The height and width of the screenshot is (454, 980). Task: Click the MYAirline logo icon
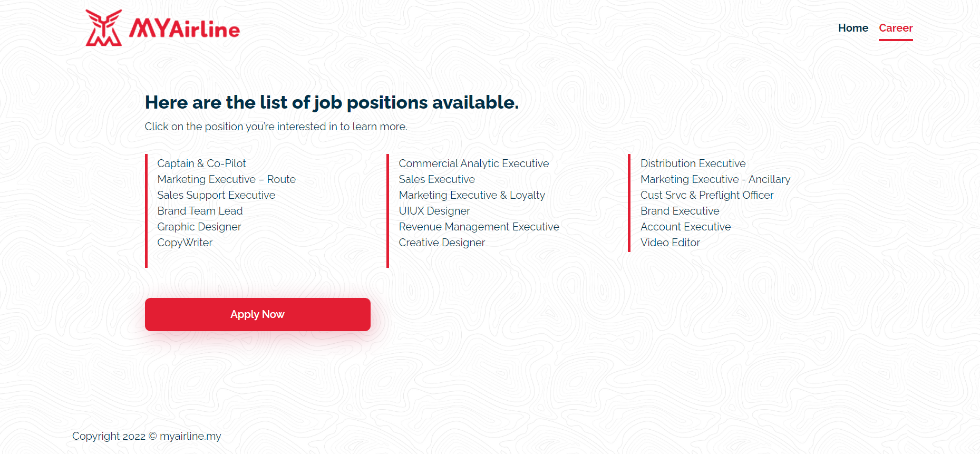(104, 28)
